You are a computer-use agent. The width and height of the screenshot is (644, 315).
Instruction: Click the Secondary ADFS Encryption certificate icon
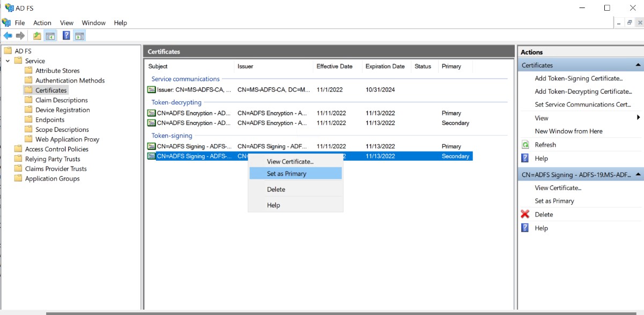click(152, 123)
